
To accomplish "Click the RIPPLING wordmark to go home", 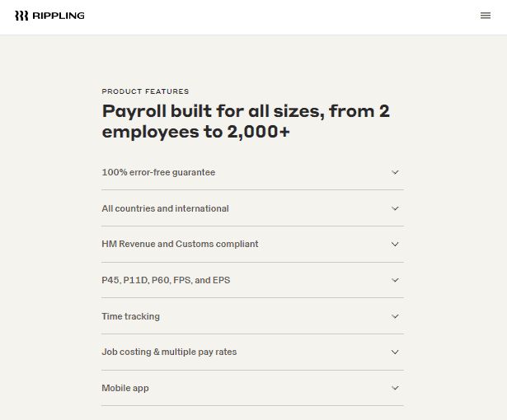I will coord(59,16).
